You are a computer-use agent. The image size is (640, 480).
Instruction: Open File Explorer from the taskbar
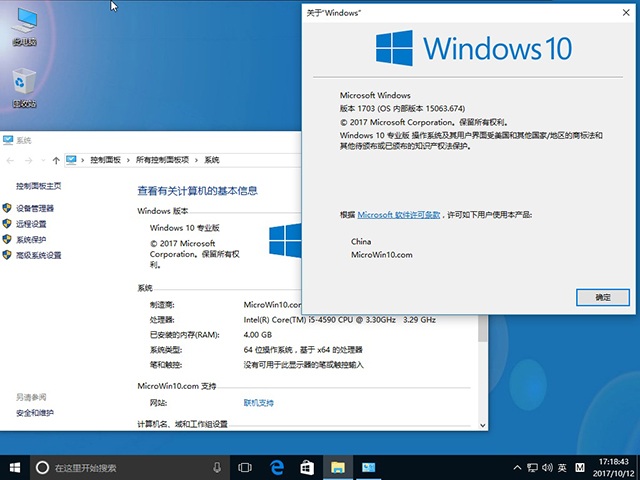pyautogui.click(x=338, y=468)
